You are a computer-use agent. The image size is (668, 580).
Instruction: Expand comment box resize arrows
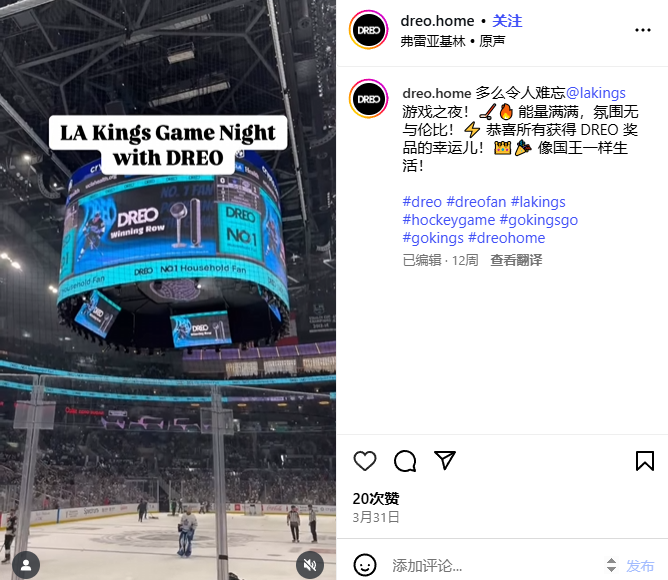click(x=611, y=566)
